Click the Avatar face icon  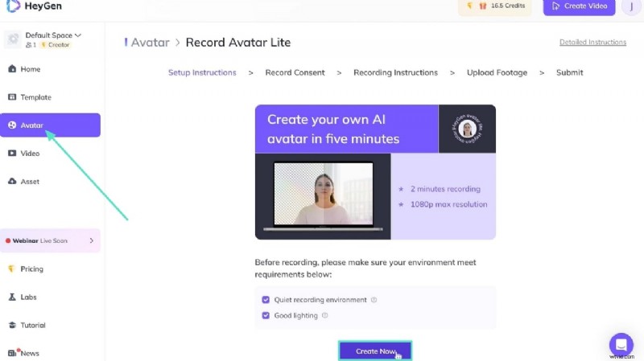coord(12,125)
